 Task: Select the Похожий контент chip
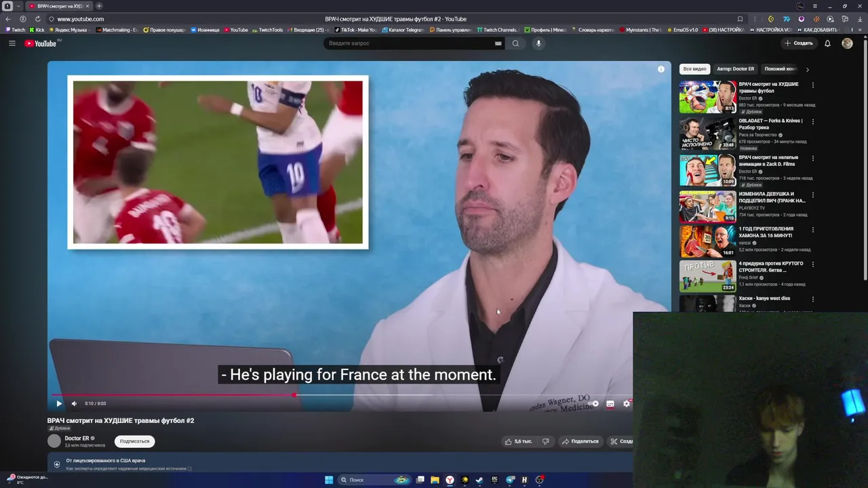coord(780,69)
